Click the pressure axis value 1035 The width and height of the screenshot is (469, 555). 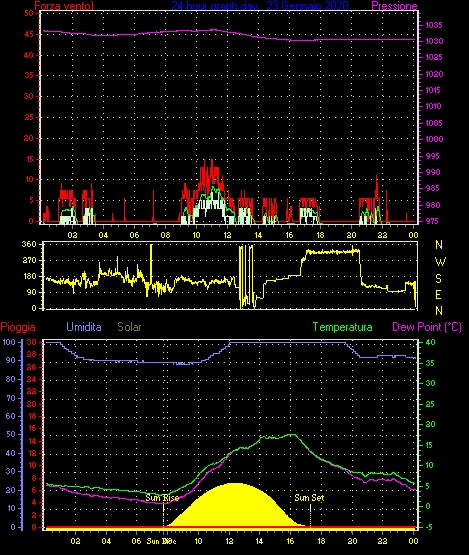pos(434,25)
